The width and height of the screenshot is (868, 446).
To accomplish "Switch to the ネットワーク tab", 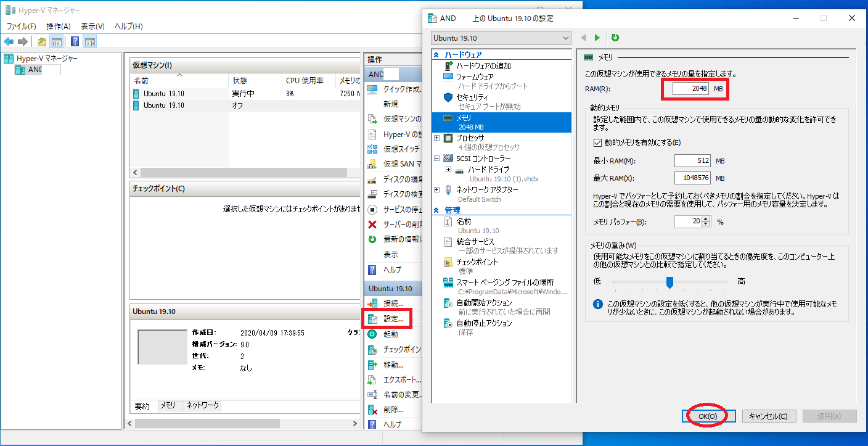I will tap(202, 406).
